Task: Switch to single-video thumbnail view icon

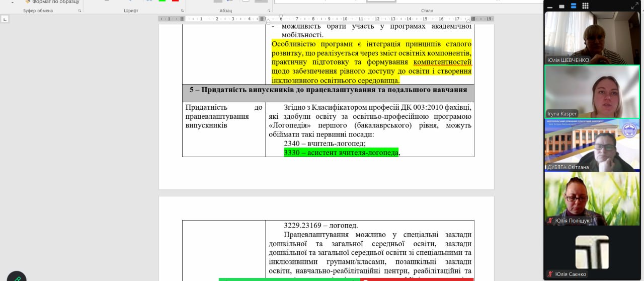Action: tap(561, 6)
